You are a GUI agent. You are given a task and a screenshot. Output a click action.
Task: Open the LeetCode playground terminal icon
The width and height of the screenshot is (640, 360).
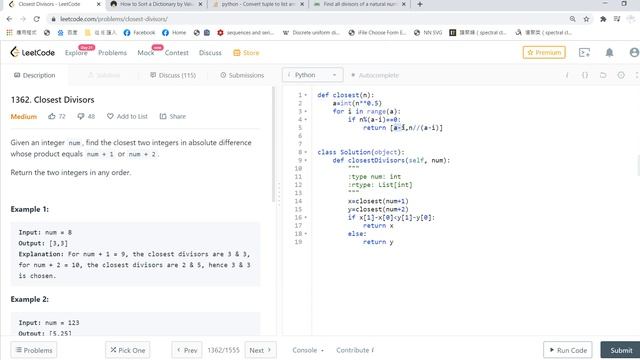tap(584, 53)
